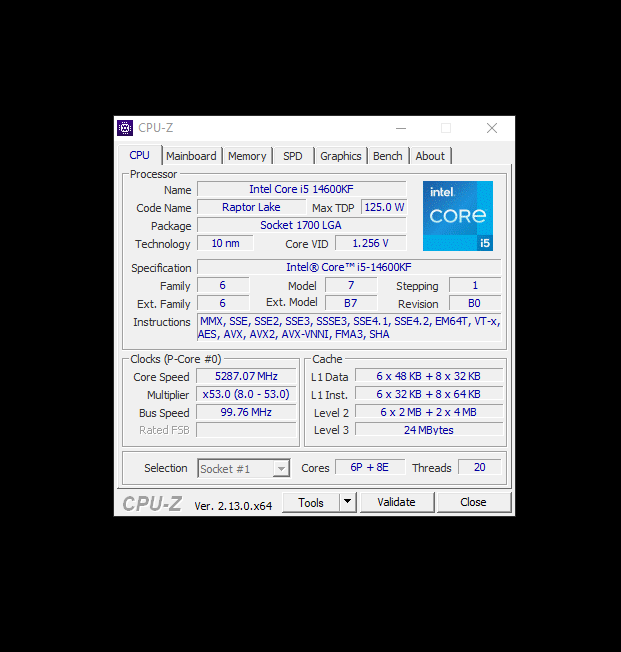Image resolution: width=621 pixels, height=652 pixels.
Task: Expand the Socket #1 selection combo box
Action: point(244,469)
